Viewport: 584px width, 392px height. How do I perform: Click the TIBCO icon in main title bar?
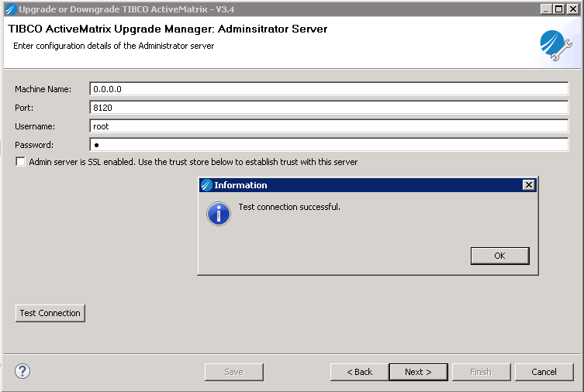9,9
